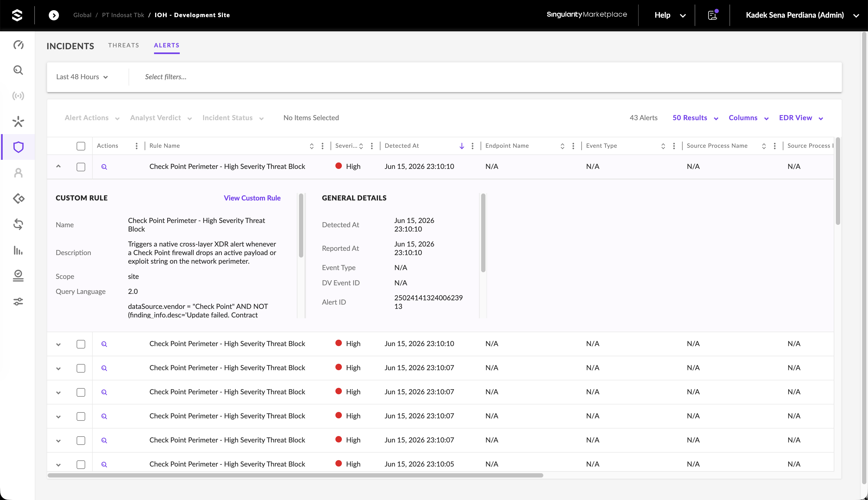Click the Source Process Name column header
Screen dimensions: 868x500
pyautogui.click(x=717, y=146)
